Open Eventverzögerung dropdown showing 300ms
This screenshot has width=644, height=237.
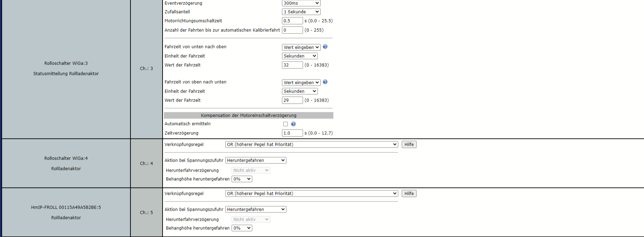click(x=301, y=3)
